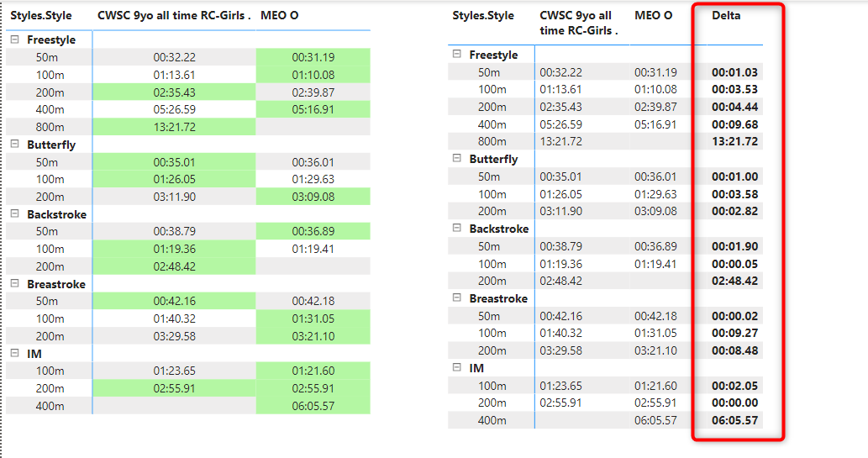
Task: Select Delta value 00:04.44
Action: click(734, 107)
